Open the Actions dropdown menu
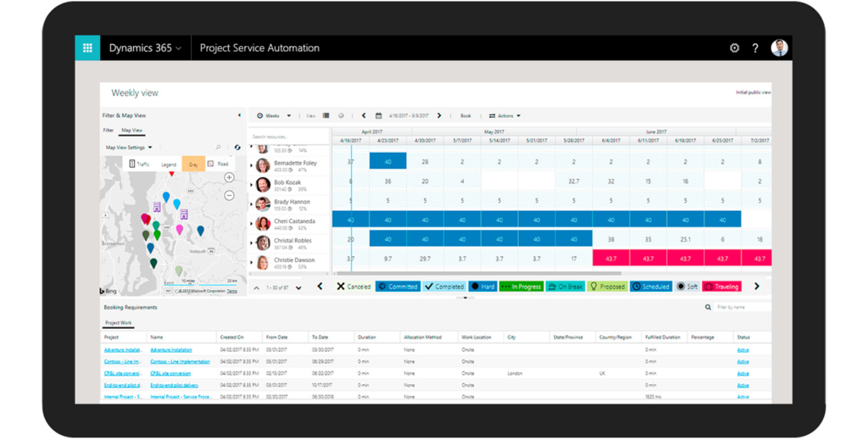 pos(504,116)
